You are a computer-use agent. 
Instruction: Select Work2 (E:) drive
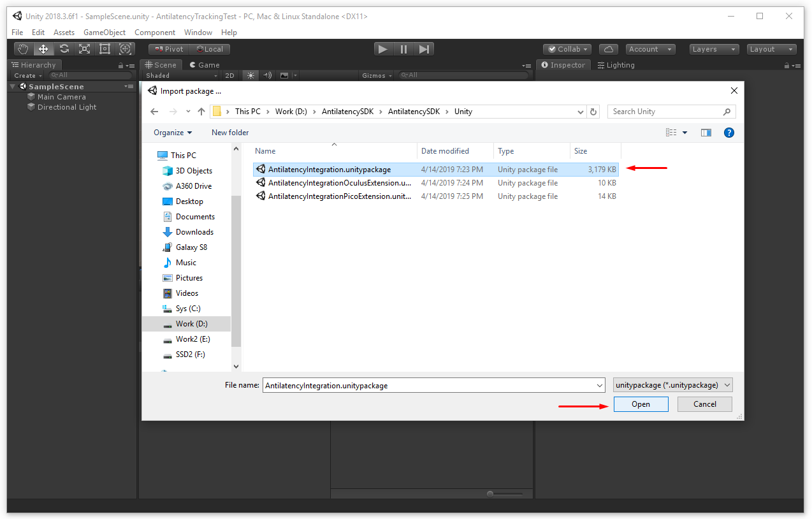click(186, 339)
